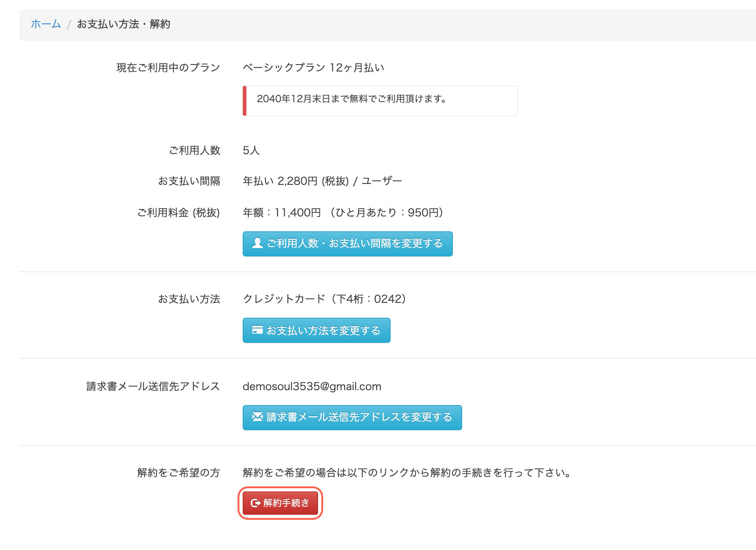Click the red 解約手続き button
Screen dimensions: 756x550
coord(280,503)
